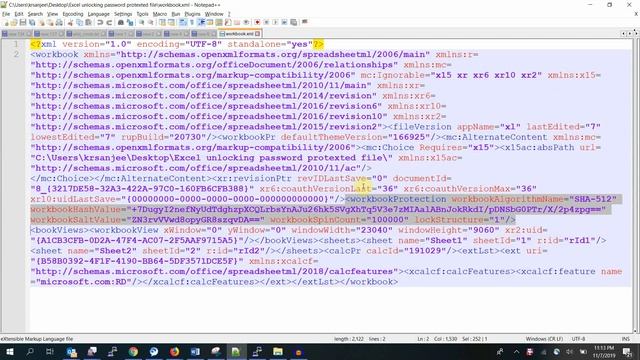Image resolution: width=640 pixels, height=360 pixels.
Task: Save the file using the toolbar Save icon
Action: pos(23,22)
